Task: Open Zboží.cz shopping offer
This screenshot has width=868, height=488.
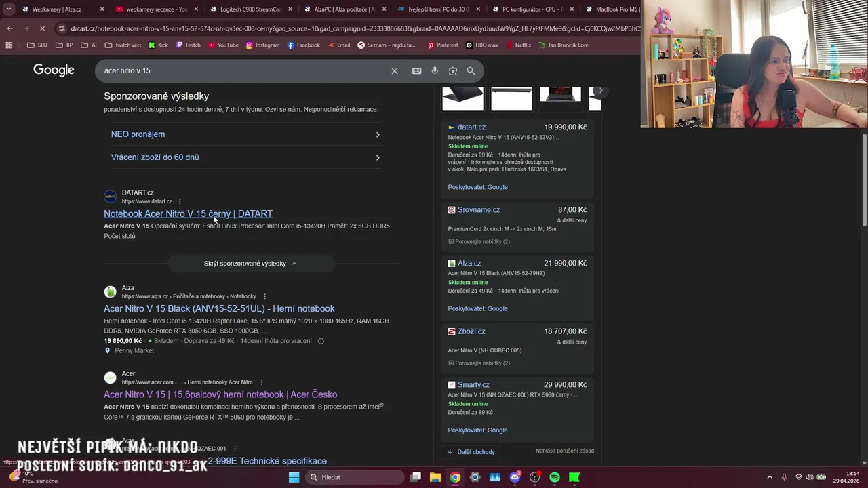Action: coord(471,331)
